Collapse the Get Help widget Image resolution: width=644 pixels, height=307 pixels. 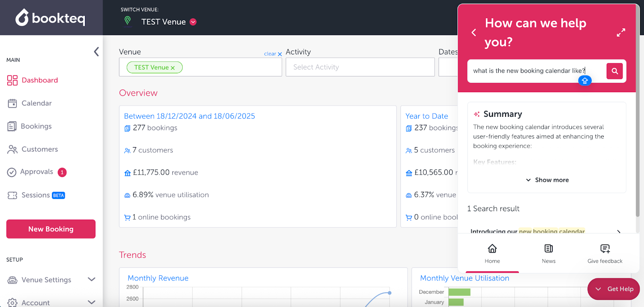pyautogui.click(x=613, y=289)
